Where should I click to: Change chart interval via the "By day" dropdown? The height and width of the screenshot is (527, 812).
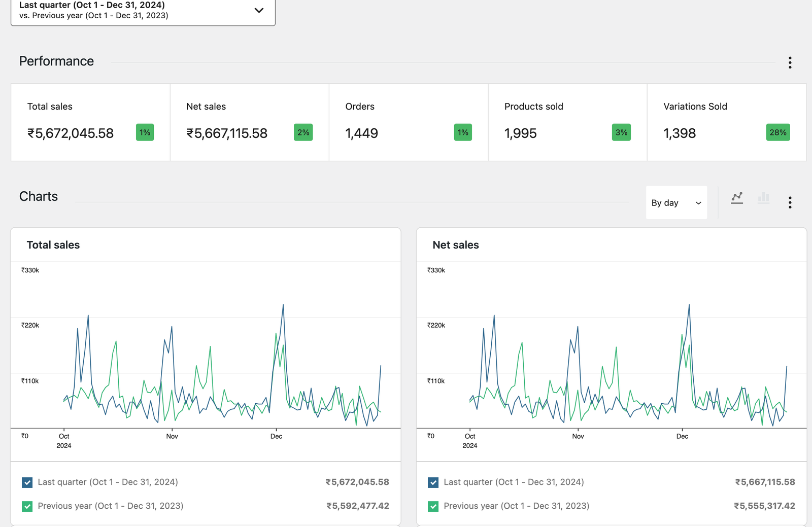(x=676, y=202)
